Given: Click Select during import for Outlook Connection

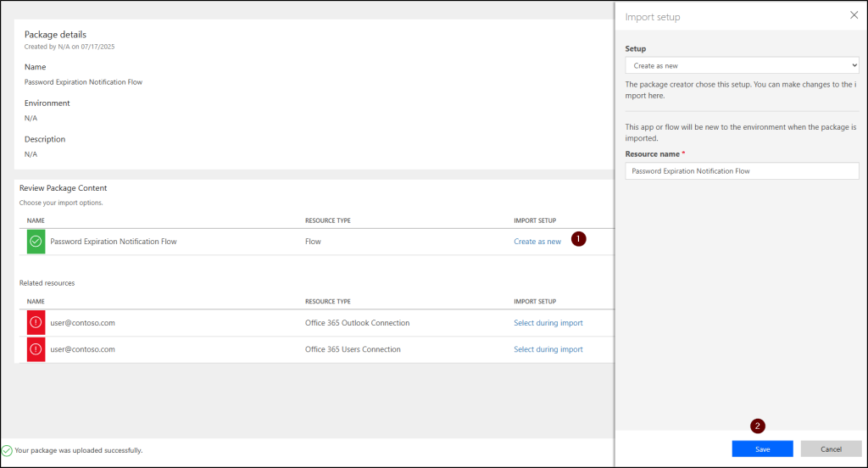Looking at the screenshot, I should [548, 323].
